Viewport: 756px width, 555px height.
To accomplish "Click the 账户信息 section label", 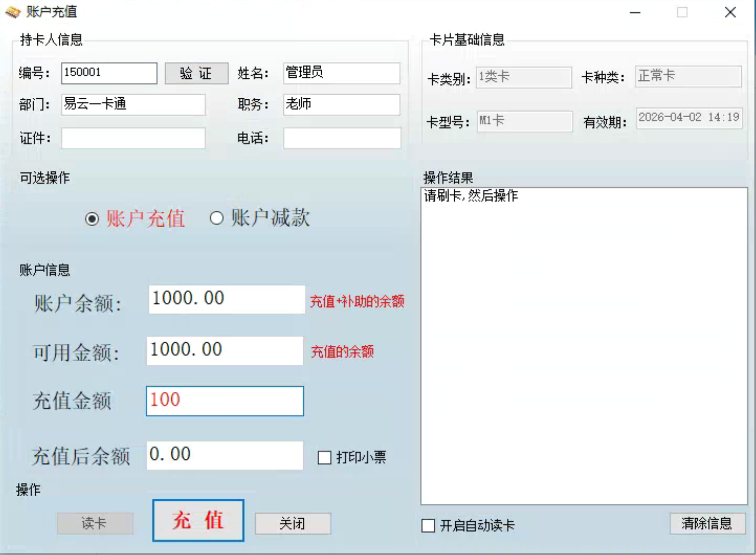I will click(x=45, y=270).
